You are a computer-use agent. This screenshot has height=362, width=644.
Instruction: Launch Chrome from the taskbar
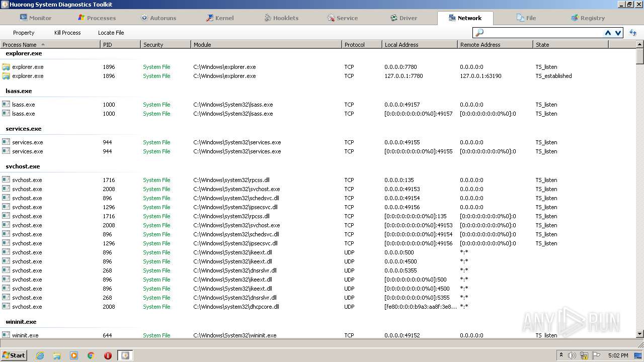click(91, 355)
